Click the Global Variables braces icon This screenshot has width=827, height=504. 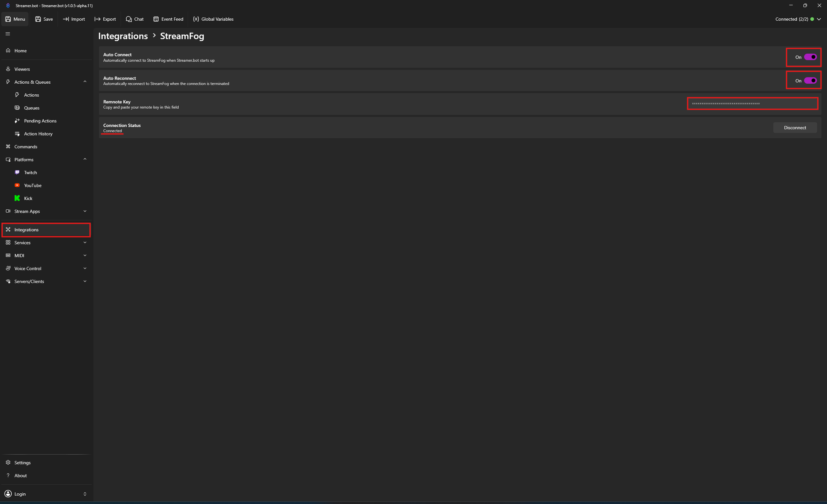(196, 19)
